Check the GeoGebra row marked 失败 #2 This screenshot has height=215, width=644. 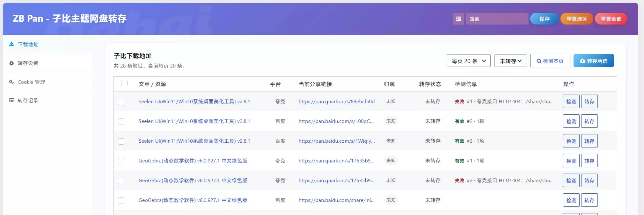coord(121,181)
